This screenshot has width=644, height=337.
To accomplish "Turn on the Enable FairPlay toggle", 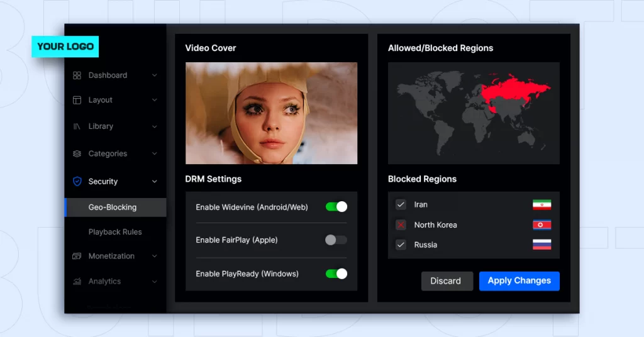I will coord(336,240).
